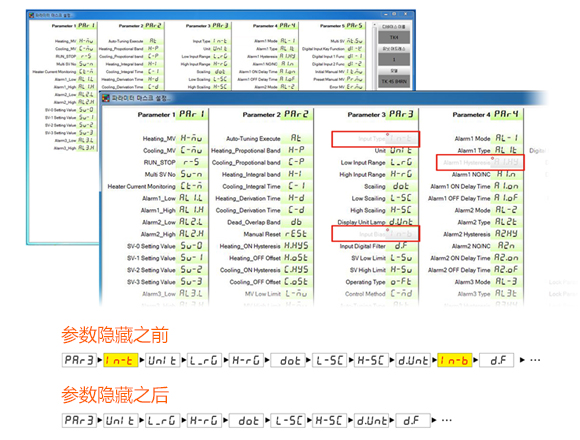
Task: Toggle Display Unit Lamp d.Unt cell
Action: (401, 222)
